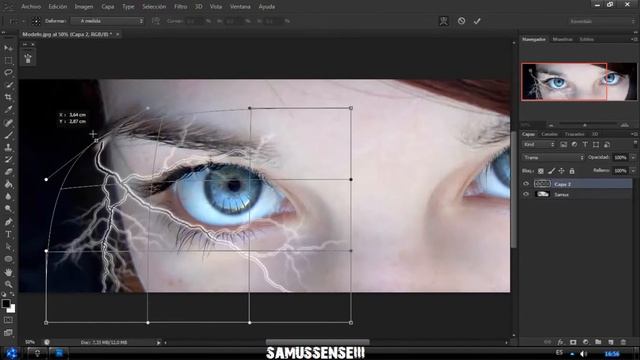Open the Kind layer filter dropdown
Screen dimensions: 640x360
(539, 144)
